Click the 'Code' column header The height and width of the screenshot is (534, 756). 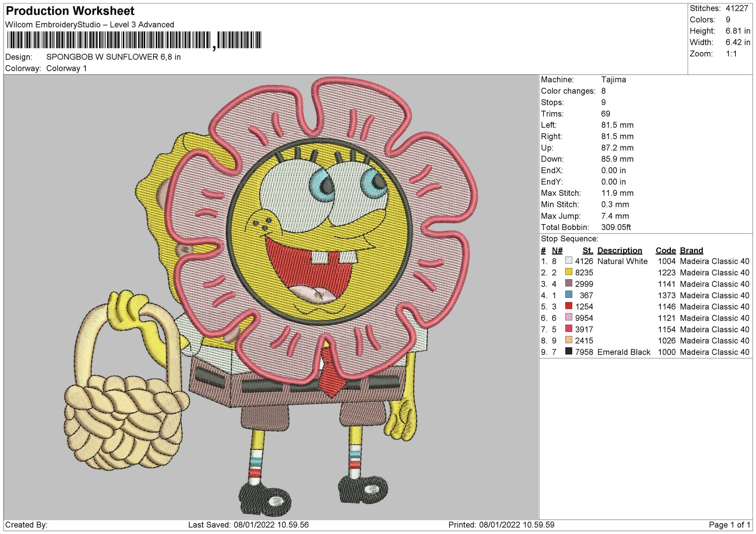click(666, 250)
